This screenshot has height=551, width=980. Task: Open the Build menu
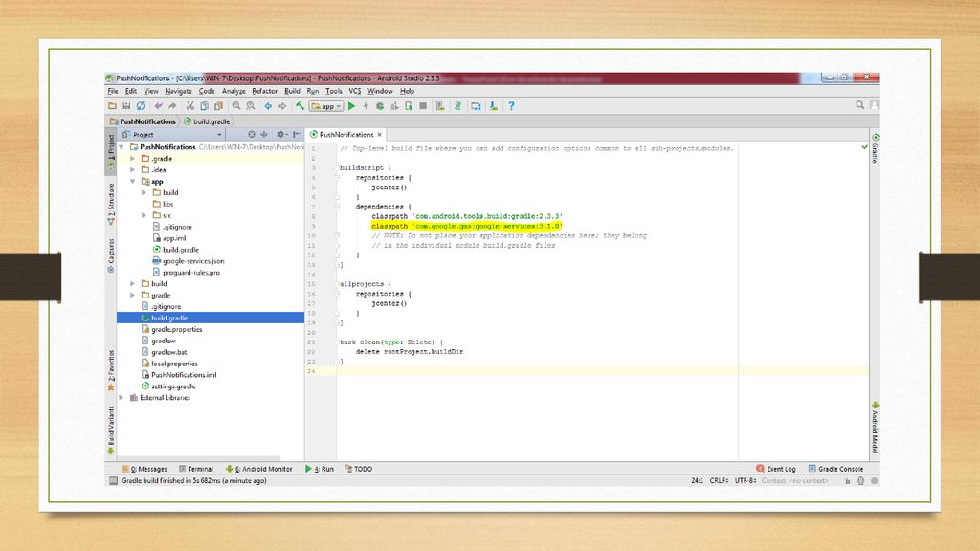[x=292, y=91]
